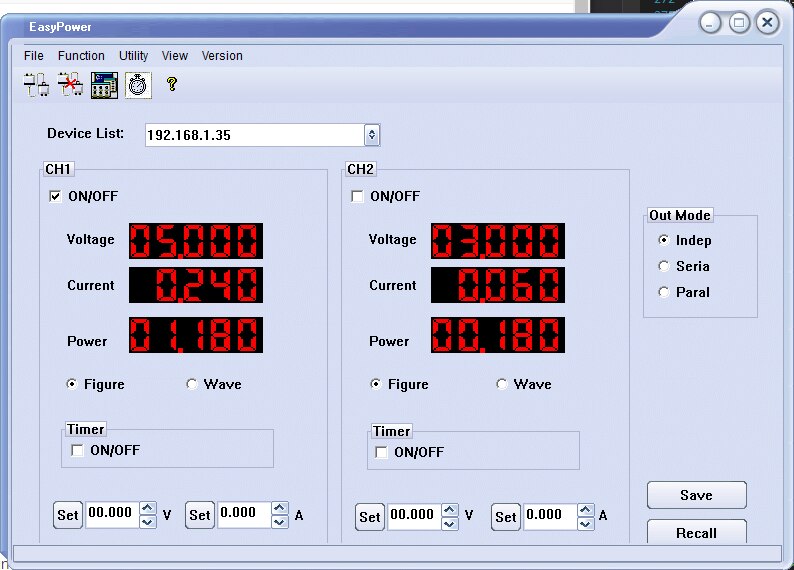Click CH2 voltage Set button
Viewport: 794px width, 570px height.
pyautogui.click(x=370, y=517)
